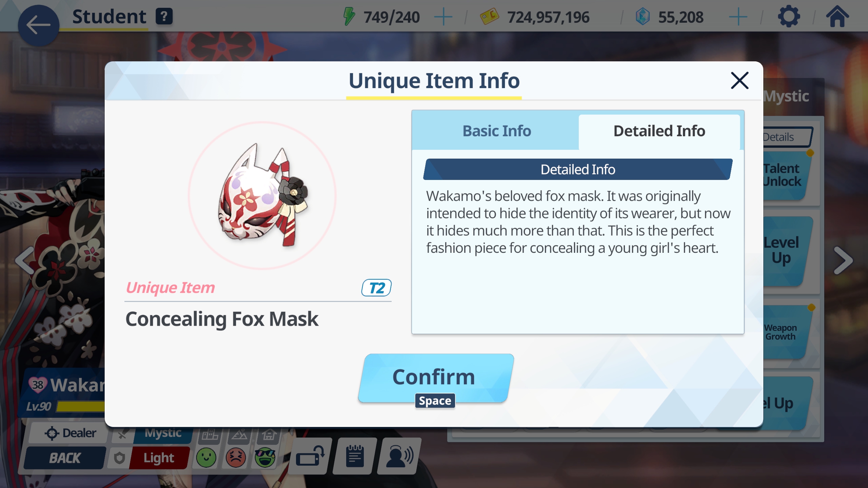
Task: Switch to Basic Info tab
Action: pos(496,131)
